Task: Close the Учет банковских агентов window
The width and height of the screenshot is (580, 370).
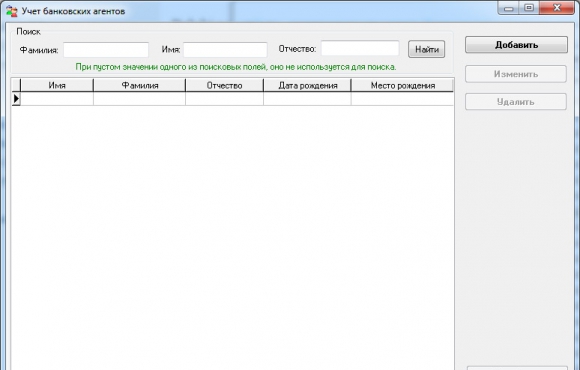Action: click(557, 8)
